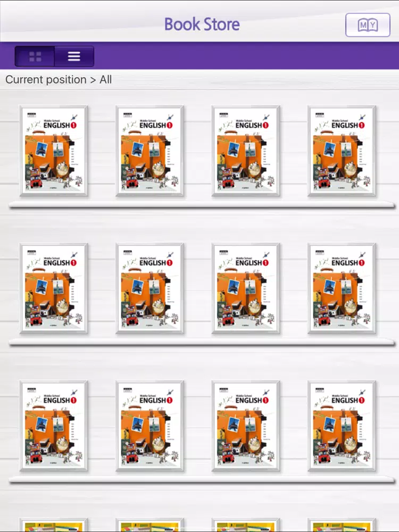Tap fourth book on third shelf
Viewport: 399px width, 532px height.
point(342,426)
